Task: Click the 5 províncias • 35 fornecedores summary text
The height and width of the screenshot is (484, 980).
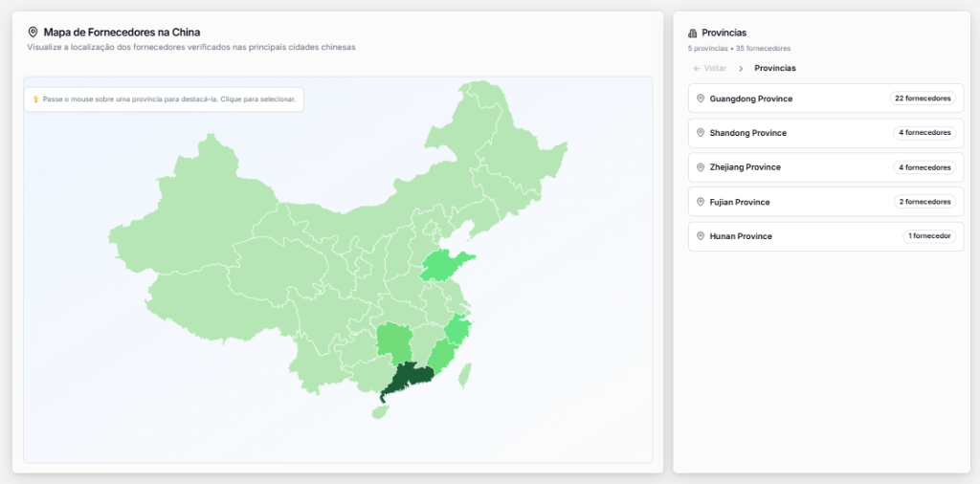Action: click(x=740, y=48)
